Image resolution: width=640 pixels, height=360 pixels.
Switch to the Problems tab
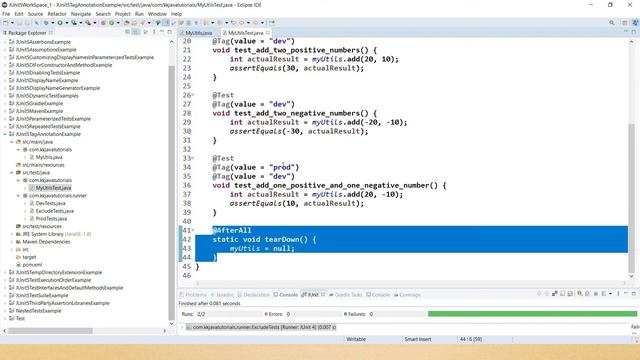[193, 295]
